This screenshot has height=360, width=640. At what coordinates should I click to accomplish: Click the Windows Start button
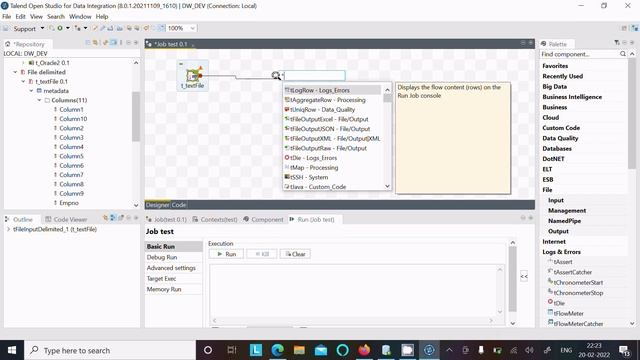click(x=12, y=350)
